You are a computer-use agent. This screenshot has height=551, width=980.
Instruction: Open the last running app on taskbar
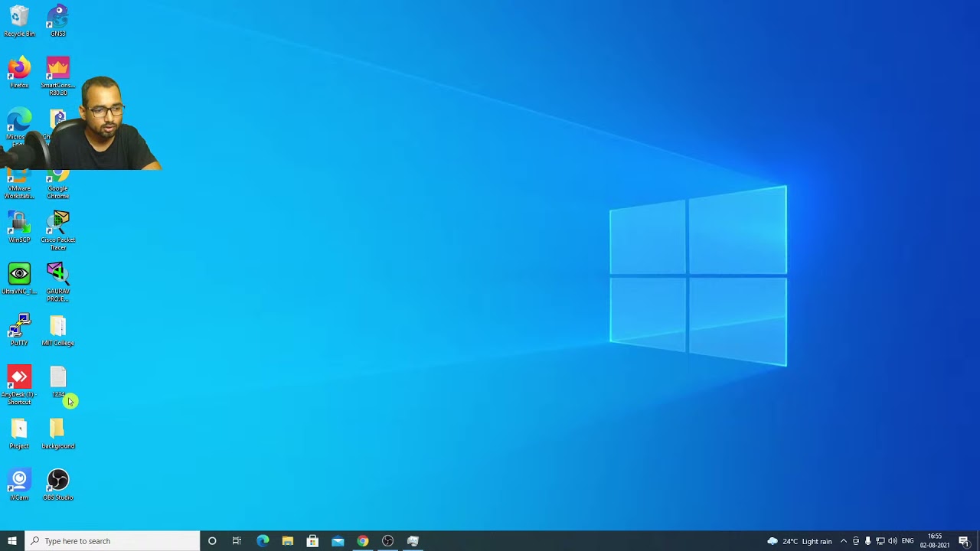pyautogui.click(x=413, y=541)
